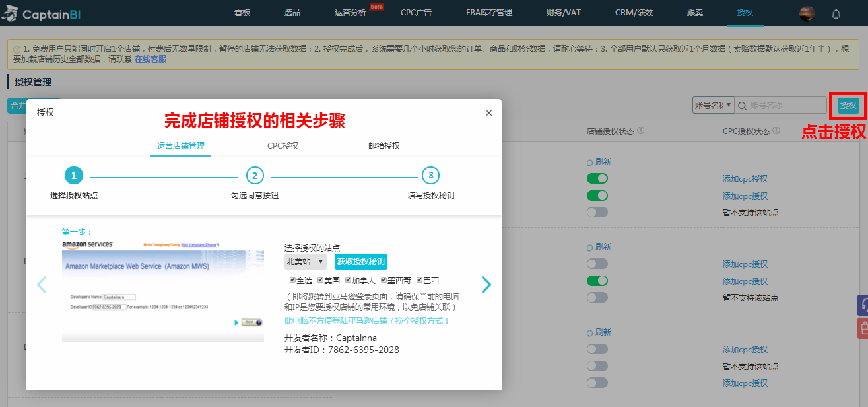Select step 1 circle 选择授权站点

(74, 176)
